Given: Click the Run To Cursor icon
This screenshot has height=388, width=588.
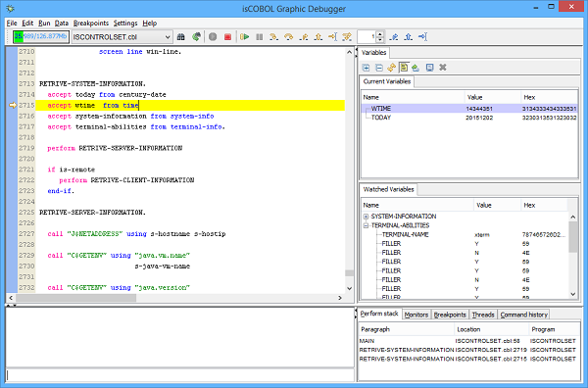Looking at the screenshot, I should (332, 36).
